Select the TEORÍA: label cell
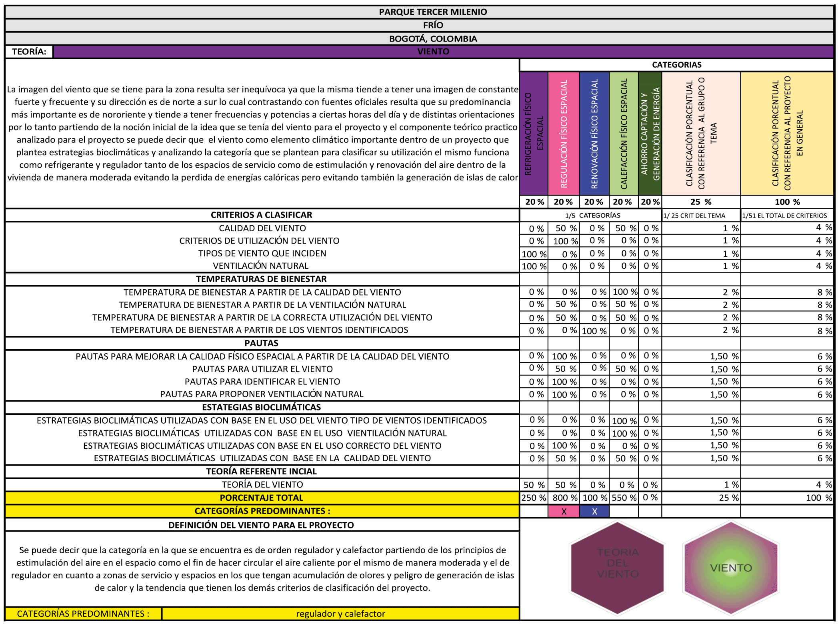 [x=29, y=52]
